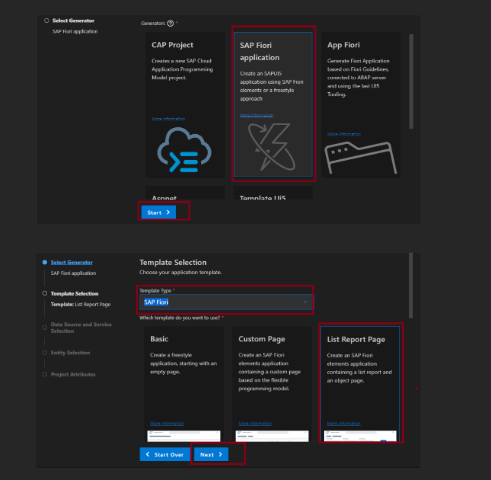Click the right chevron on Next button

(220, 454)
